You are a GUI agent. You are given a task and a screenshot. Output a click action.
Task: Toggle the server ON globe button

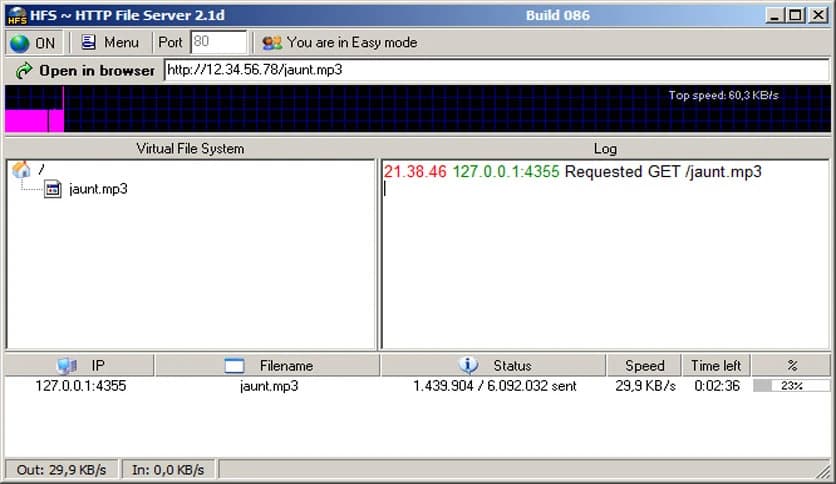click(34, 43)
